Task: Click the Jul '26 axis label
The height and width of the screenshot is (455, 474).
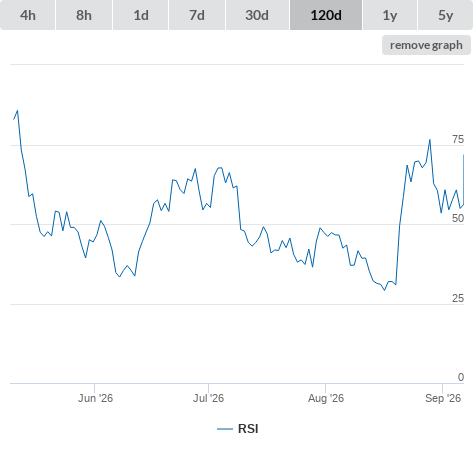Action: point(208,398)
